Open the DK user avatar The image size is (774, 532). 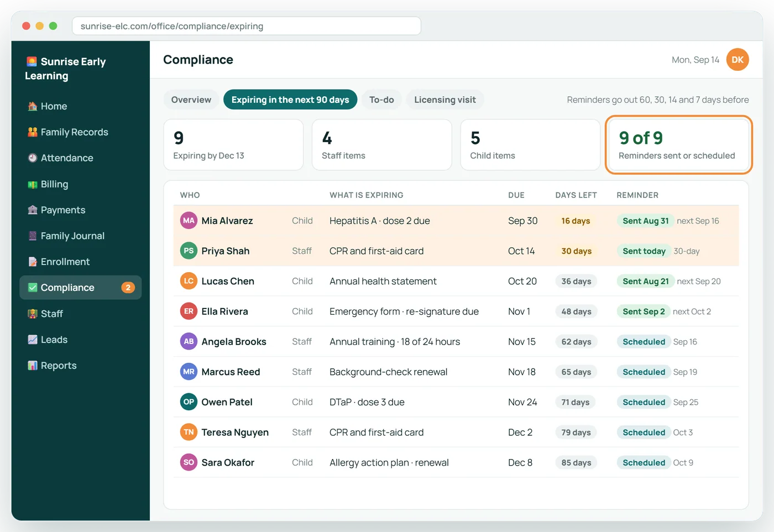[738, 60]
